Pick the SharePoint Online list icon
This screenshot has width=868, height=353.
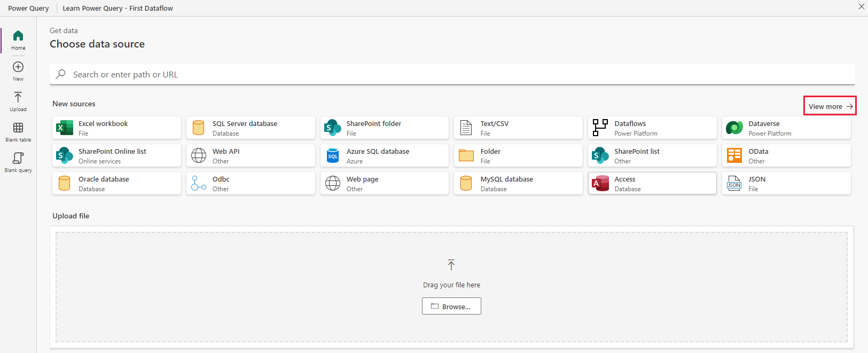[65, 155]
